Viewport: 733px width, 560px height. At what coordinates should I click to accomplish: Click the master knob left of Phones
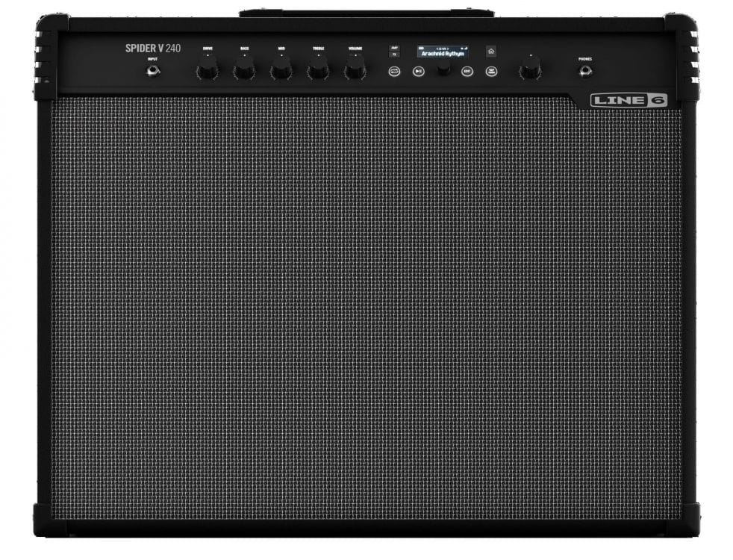point(529,70)
